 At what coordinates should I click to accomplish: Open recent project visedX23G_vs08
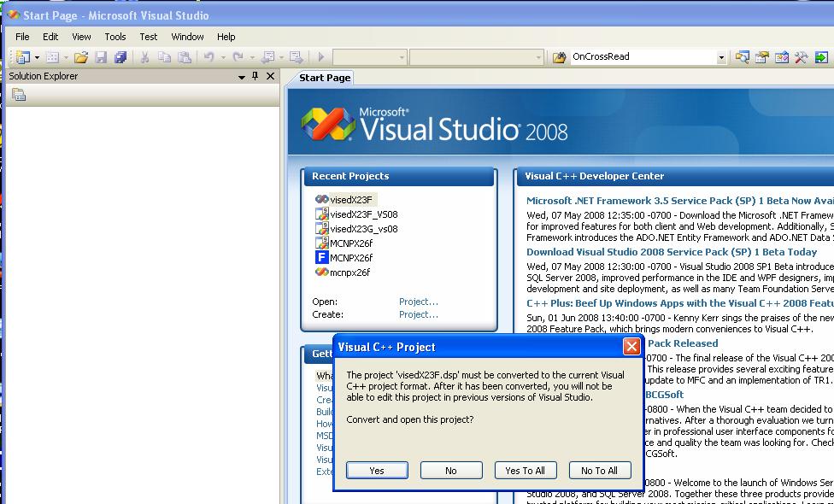pyautogui.click(x=364, y=229)
